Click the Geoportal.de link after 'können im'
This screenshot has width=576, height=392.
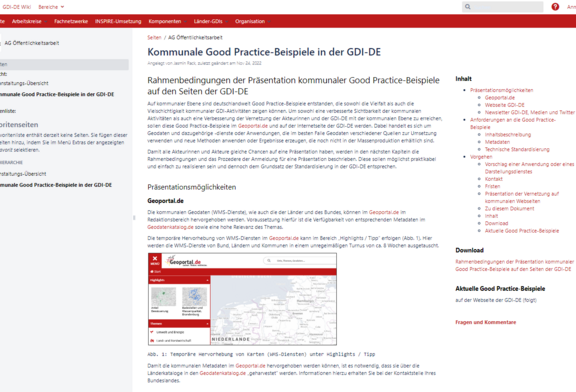tap(384, 212)
